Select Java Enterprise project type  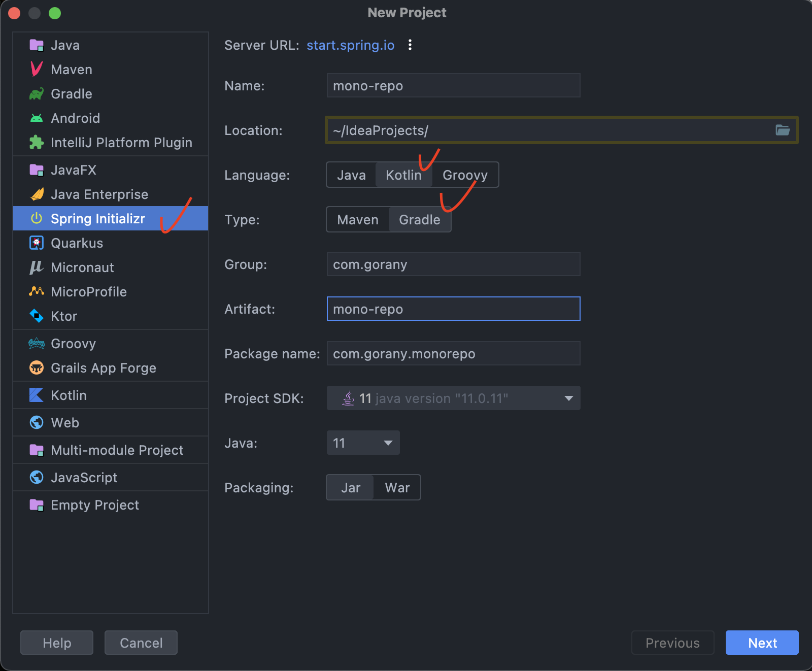[x=111, y=194]
